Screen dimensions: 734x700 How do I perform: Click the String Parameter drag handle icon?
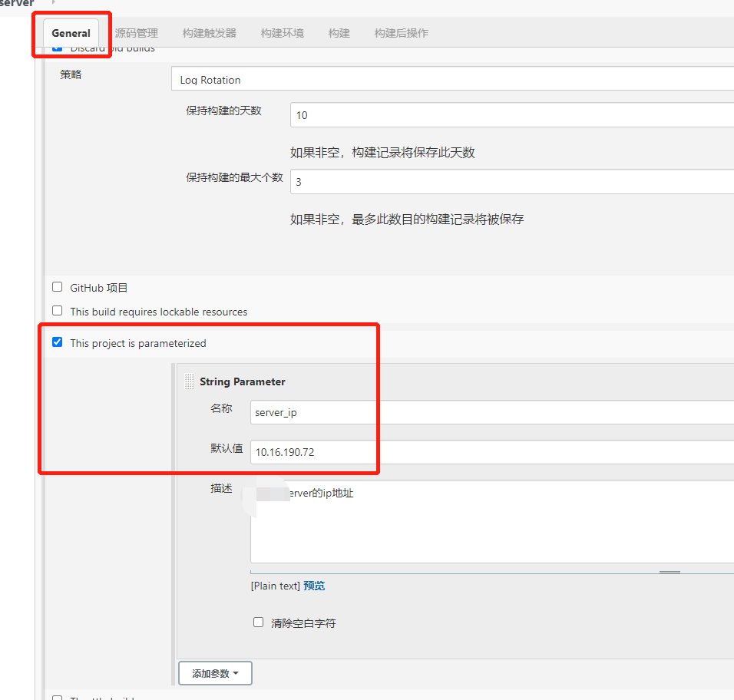(187, 381)
